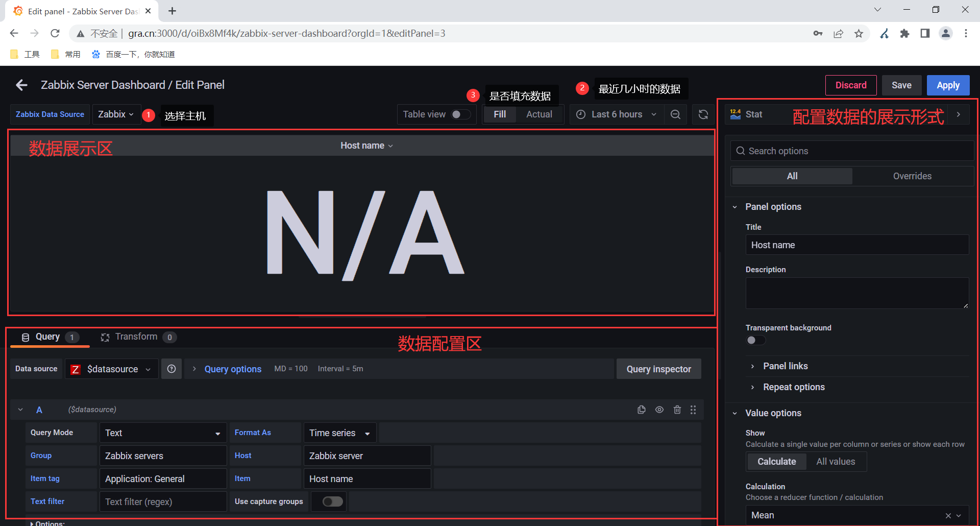The width and height of the screenshot is (980, 526).
Task: Clear the Mean calculation selection
Action: coord(948,516)
